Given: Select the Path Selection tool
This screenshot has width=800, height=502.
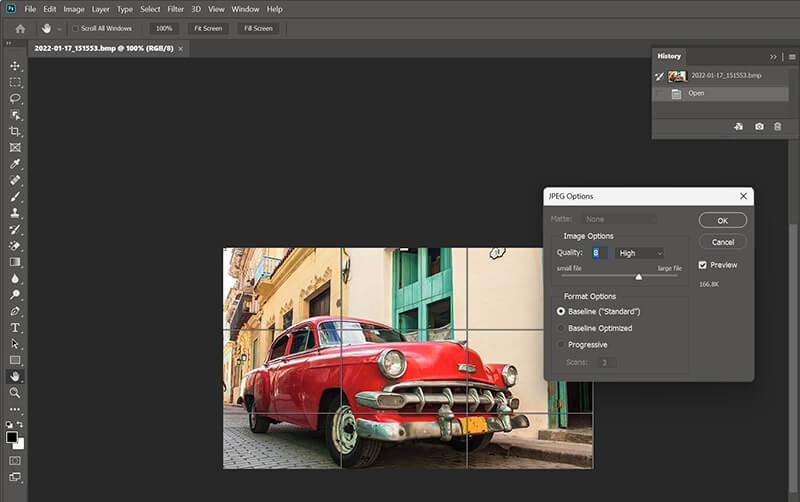Looking at the screenshot, I should [15, 343].
